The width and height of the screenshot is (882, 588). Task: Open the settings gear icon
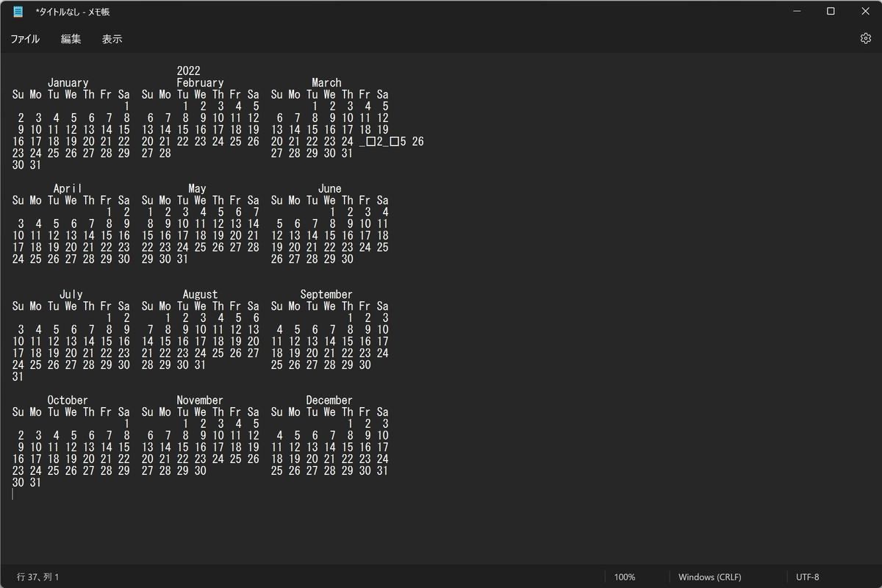[865, 39]
